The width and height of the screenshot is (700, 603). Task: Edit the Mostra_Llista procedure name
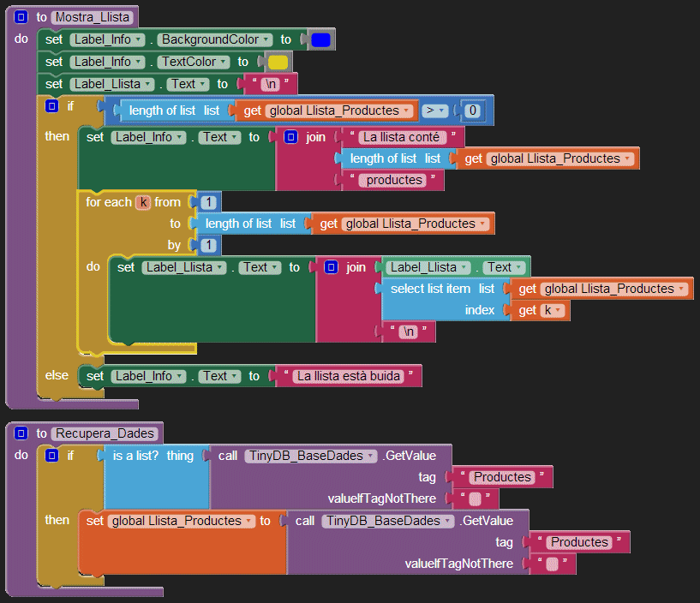click(91, 17)
